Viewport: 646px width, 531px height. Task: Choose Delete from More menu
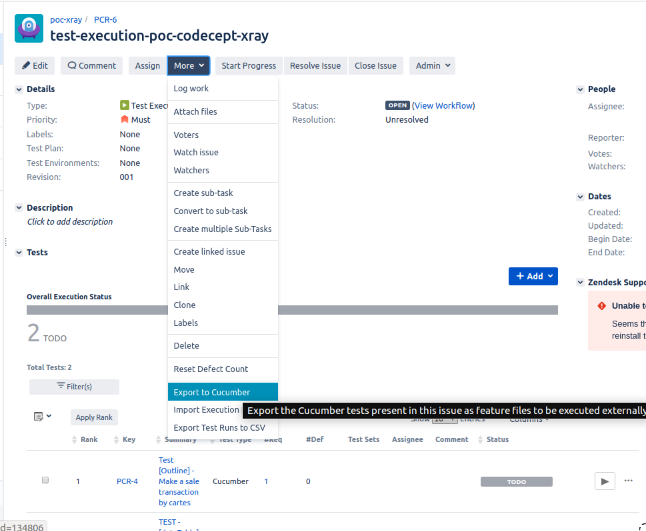pos(223,346)
